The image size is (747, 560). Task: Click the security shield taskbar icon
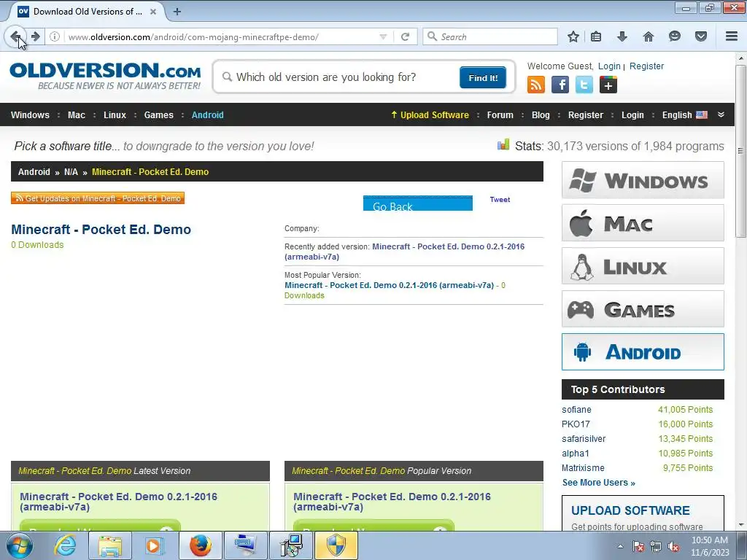(x=336, y=545)
